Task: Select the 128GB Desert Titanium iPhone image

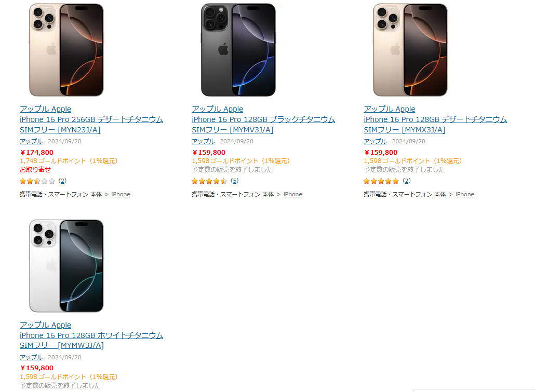Action: [410, 50]
